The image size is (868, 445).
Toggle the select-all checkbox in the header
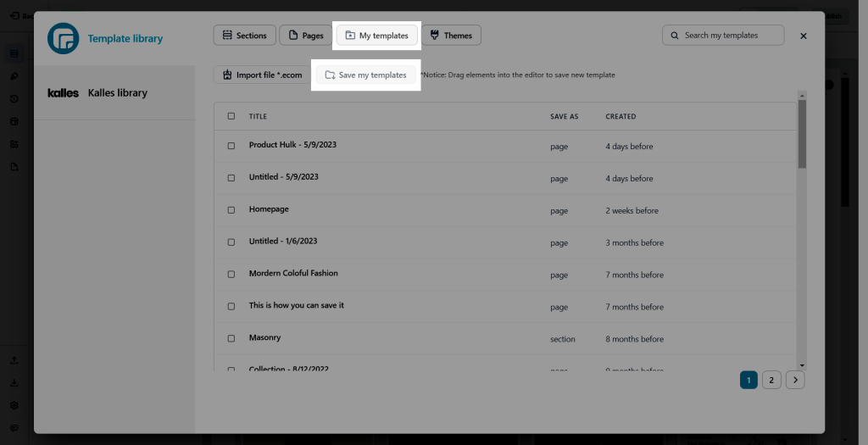(231, 116)
